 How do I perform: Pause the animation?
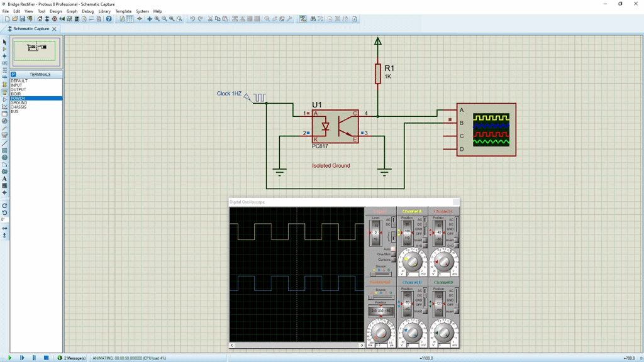click(x=34, y=358)
